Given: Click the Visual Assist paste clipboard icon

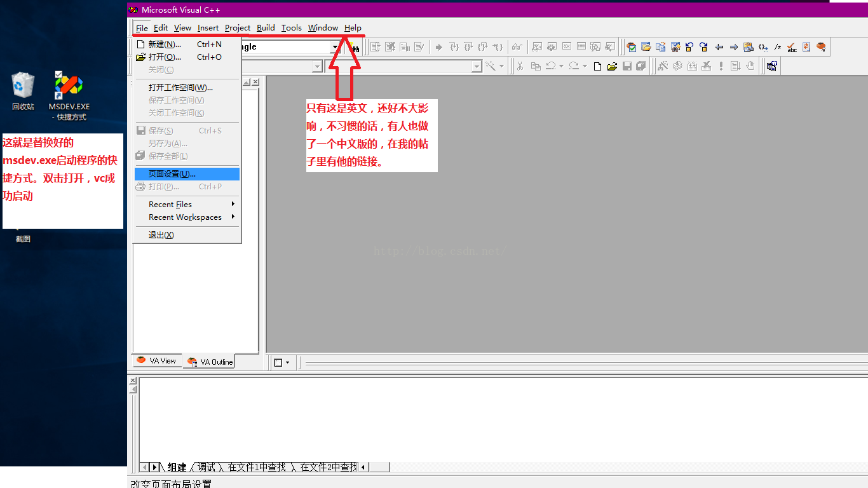Looking at the screenshot, I should coord(749,47).
